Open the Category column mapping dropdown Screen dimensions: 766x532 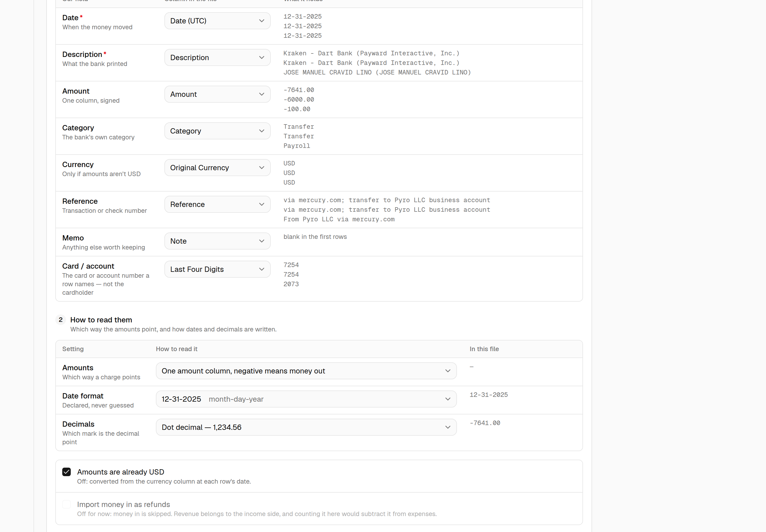tap(217, 131)
